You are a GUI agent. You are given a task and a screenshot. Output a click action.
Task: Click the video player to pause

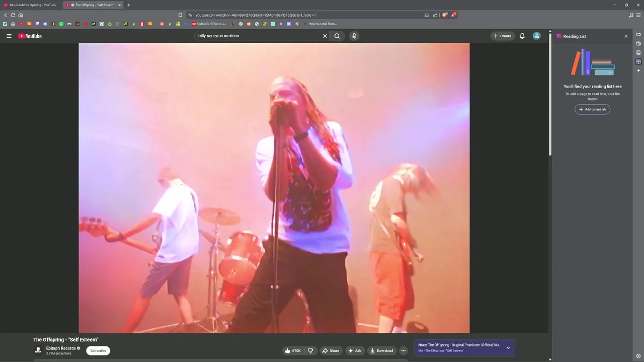click(x=274, y=188)
